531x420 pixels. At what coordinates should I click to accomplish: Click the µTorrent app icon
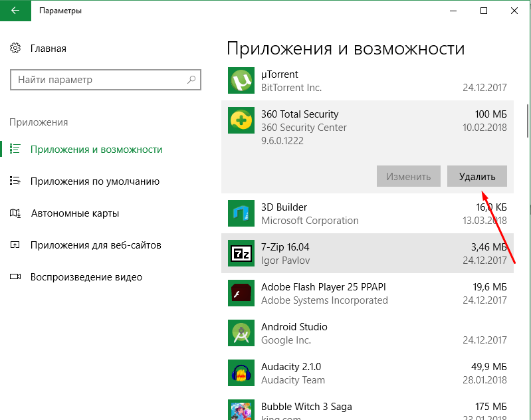pyautogui.click(x=241, y=80)
